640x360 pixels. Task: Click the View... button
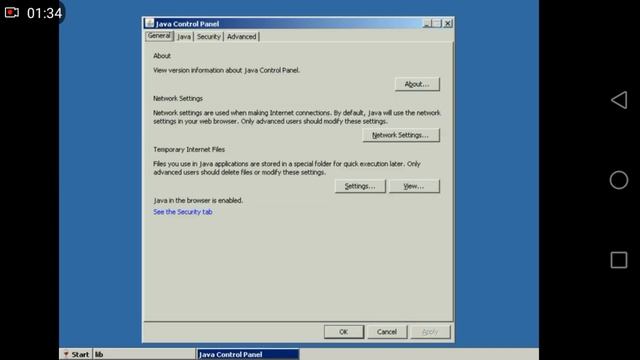point(414,186)
